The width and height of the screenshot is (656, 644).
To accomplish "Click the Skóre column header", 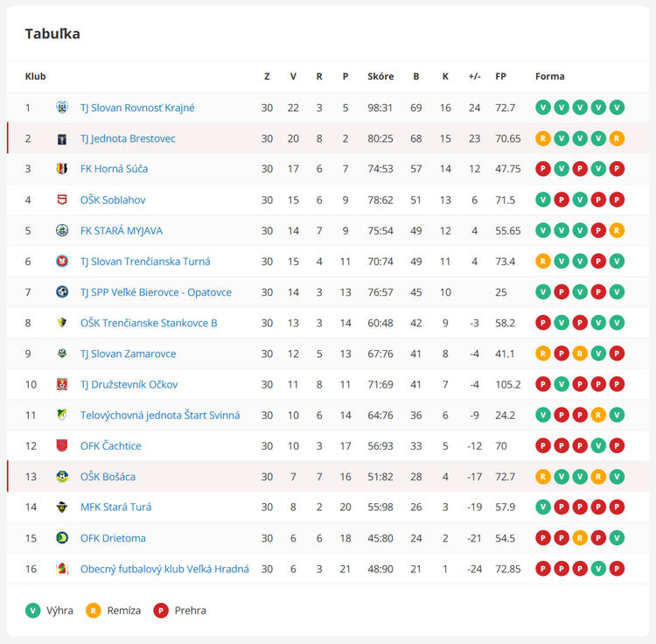I will tap(380, 76).
